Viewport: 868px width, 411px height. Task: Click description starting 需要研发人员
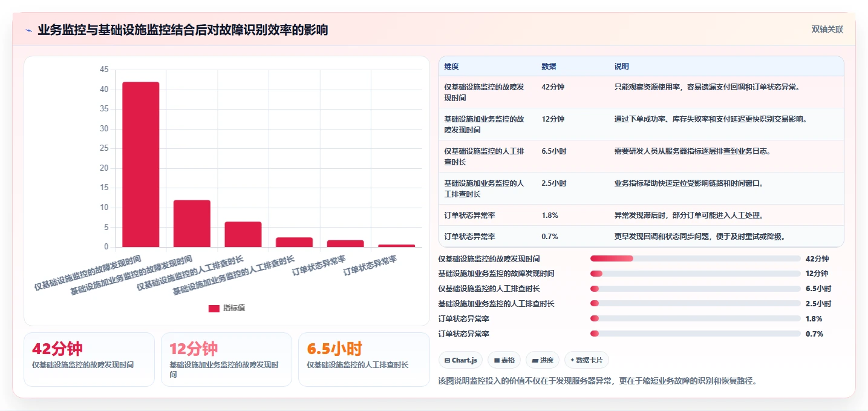click(692, 151)
